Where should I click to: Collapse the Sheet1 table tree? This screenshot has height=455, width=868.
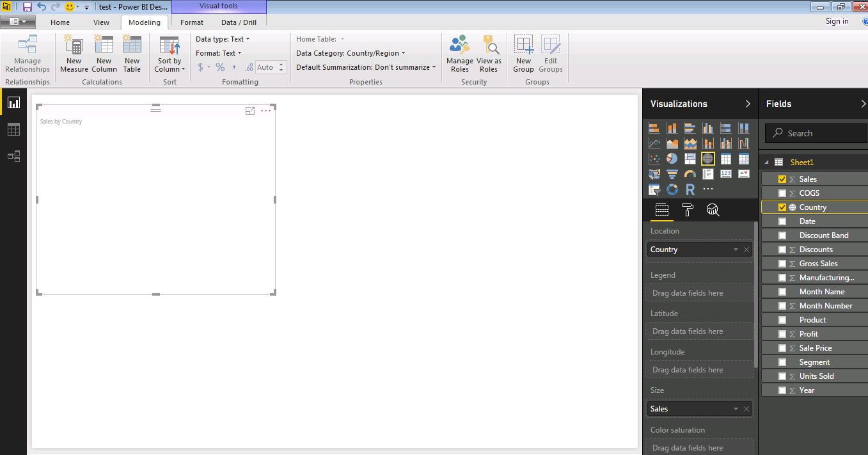[766, 163]
